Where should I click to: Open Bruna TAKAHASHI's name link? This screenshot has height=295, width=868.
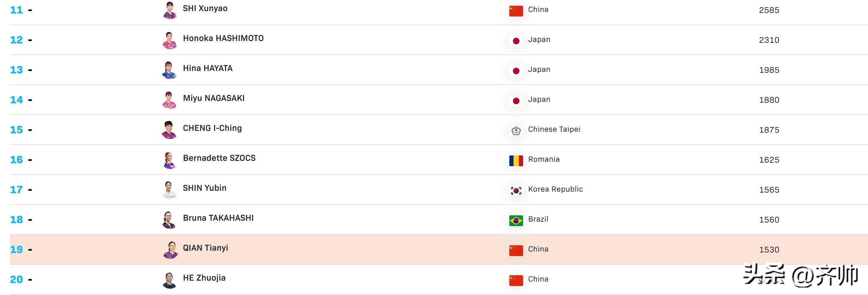[x=218, y=218]
